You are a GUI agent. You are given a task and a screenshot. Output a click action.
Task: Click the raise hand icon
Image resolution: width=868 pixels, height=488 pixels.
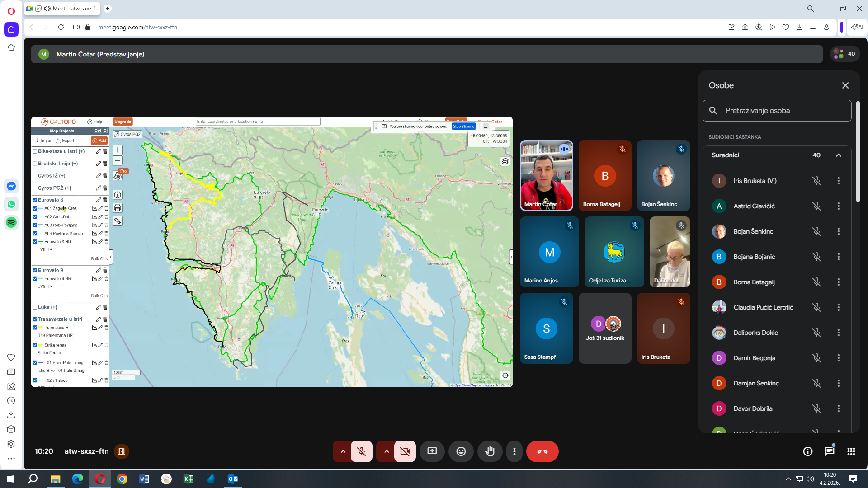pos(490,451)
